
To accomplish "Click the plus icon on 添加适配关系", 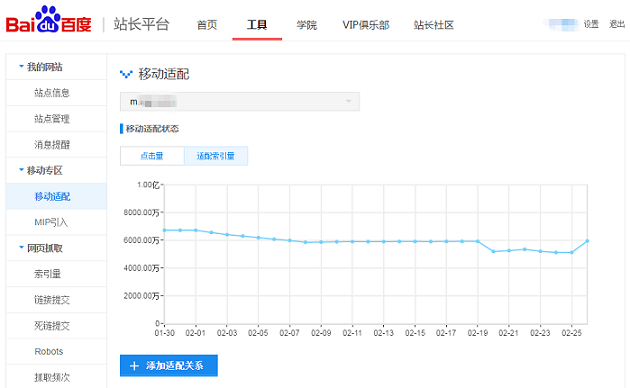I will (134, 366).
